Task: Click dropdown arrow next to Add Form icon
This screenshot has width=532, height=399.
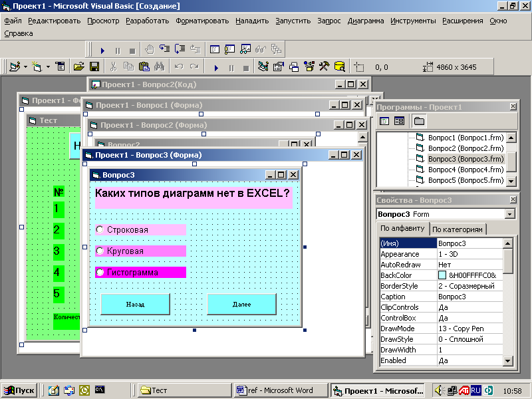Action: click(x=48, y=66)
